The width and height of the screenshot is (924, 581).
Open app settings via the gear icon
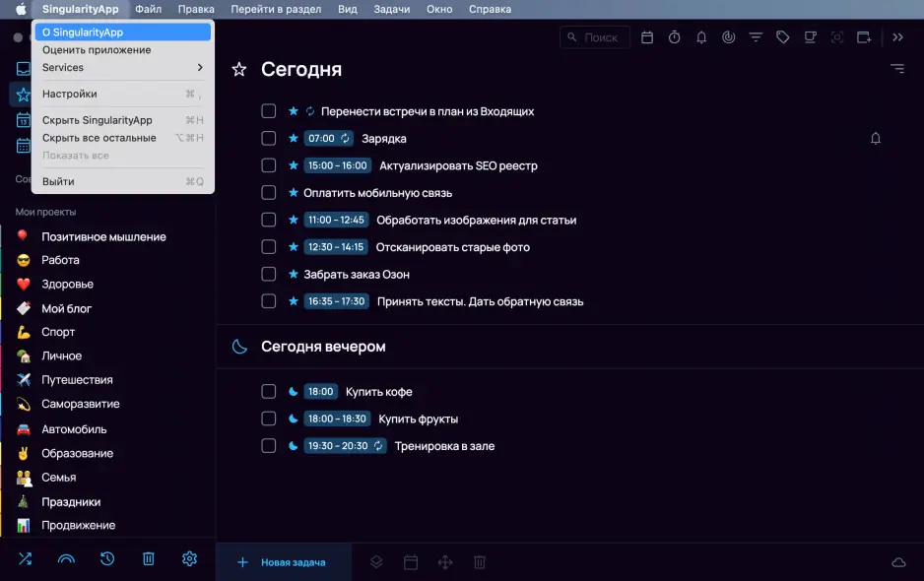tap(189, 558)
